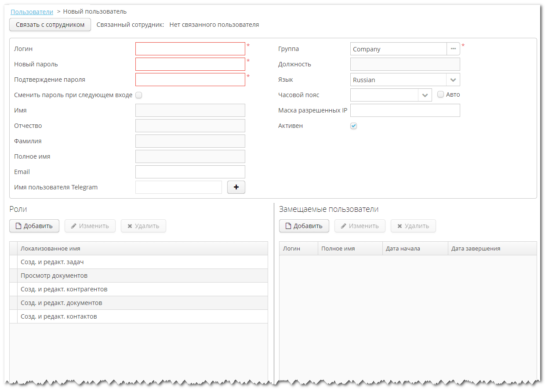Toggle the Авто time zone checkbox

441,94
